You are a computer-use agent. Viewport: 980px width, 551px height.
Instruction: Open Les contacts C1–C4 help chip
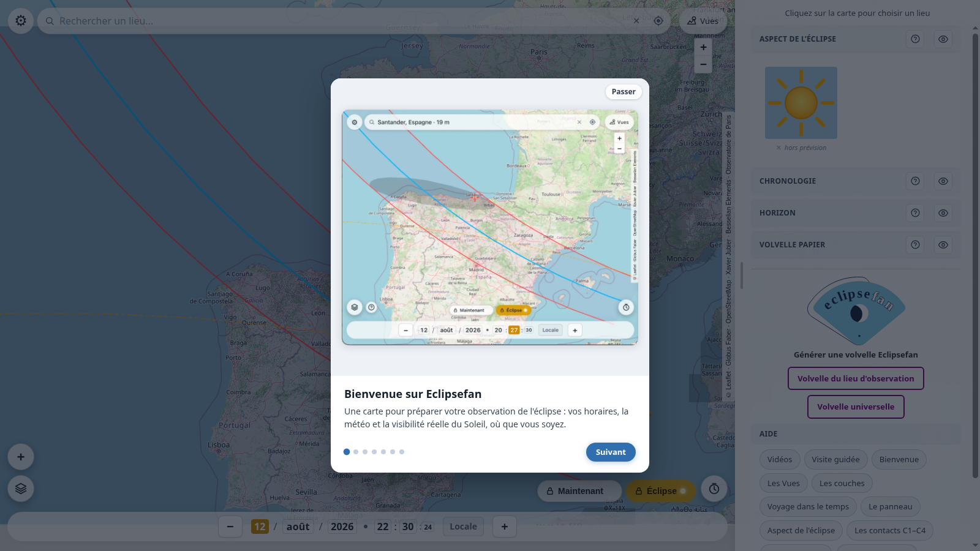pos(890,531)
